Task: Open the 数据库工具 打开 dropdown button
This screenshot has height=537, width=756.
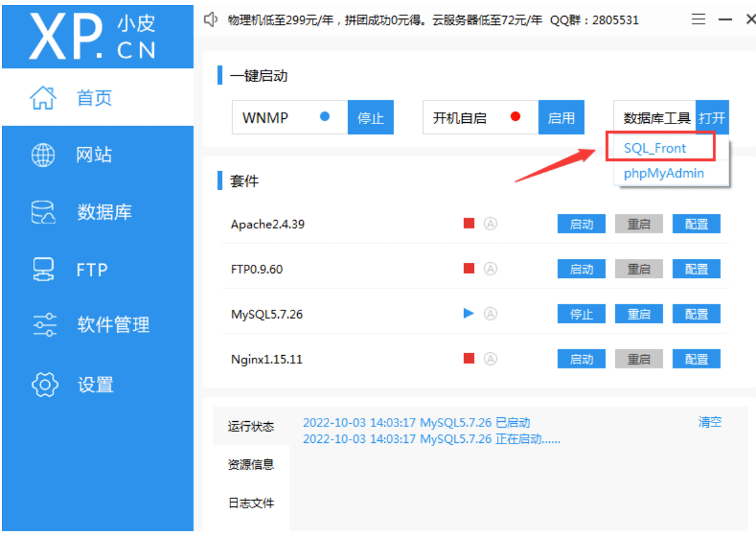Action: pyautogui.click(x=712, y=118)
